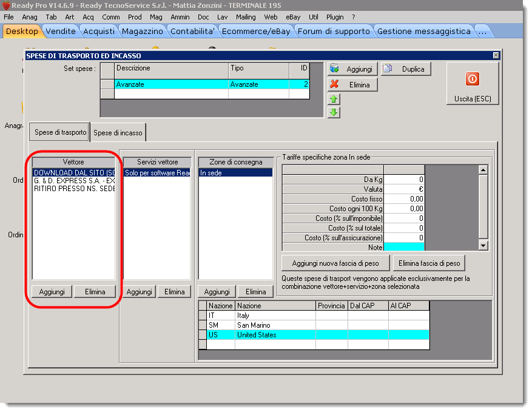The width and height of the screenshot is (532, 412).
Task: Click Aggiungi under Zone di consegna
Action: [x=217, y=292]
